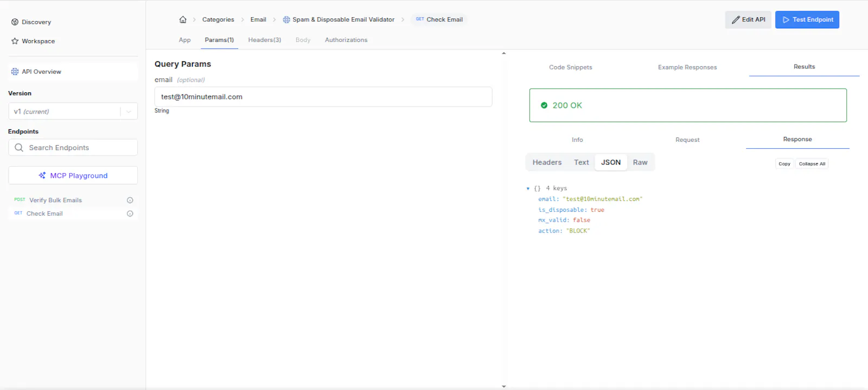Screen dimensions: 868x390
Task: Open the Response sub-tab
Action: (x=797, y=140)
